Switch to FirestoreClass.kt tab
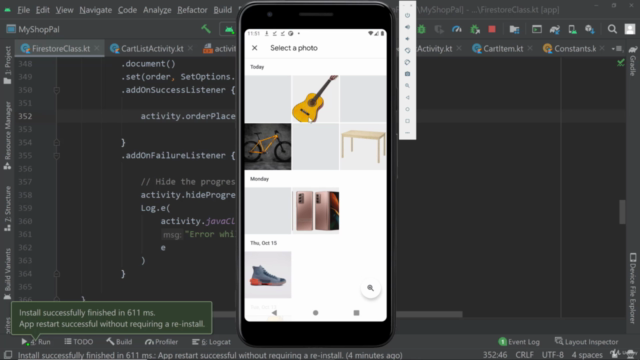Image resolution: width=640 pixels, height=360 pixels. (x=60, y=49)
